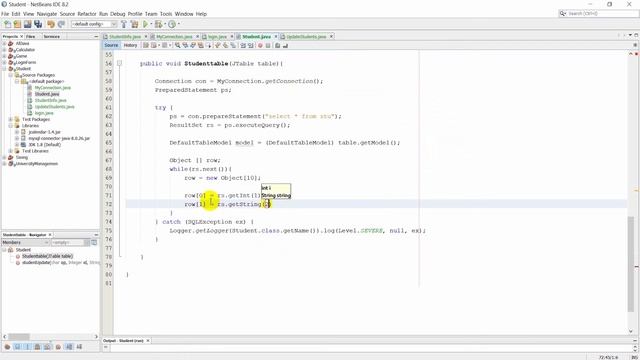
Task: Click the Profile Project toolbar icon
Action: (172, 24)
